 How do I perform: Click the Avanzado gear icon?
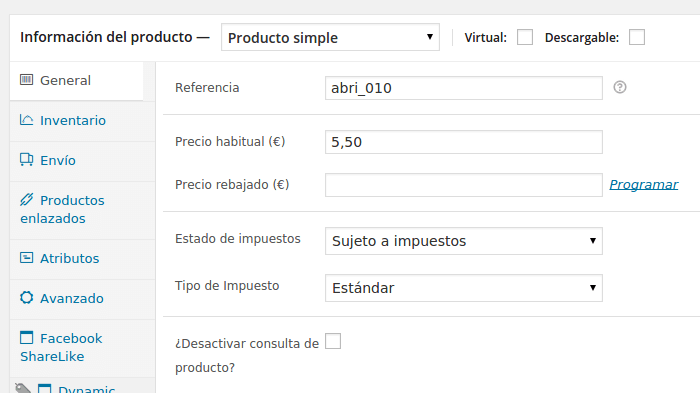coord(26,297)
